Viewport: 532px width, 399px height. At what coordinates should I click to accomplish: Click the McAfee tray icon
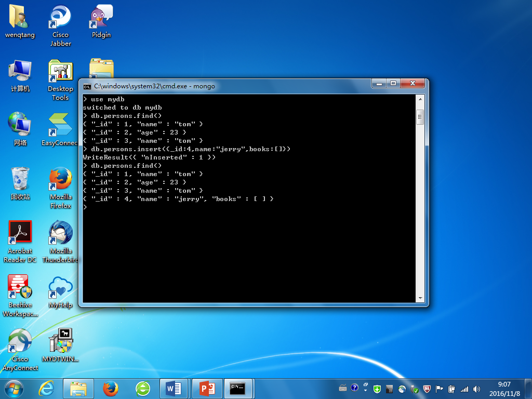(x=427, y=389)
